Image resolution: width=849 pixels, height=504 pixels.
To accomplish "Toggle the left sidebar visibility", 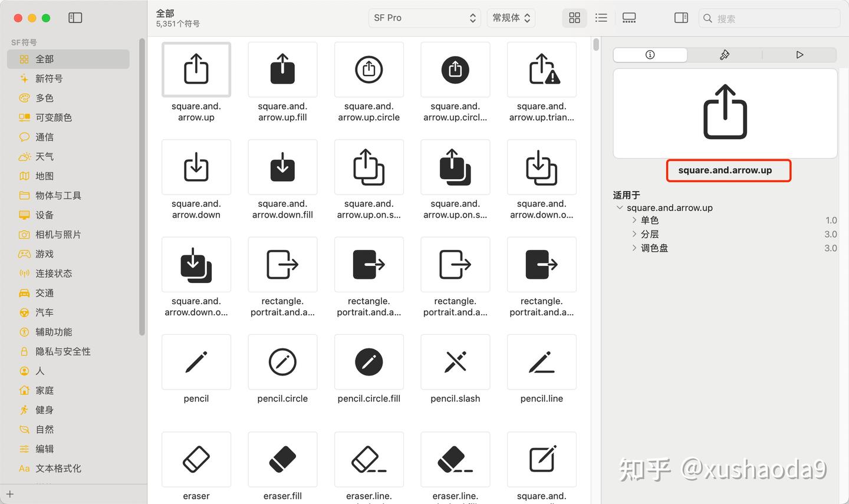I will point(75,18).
